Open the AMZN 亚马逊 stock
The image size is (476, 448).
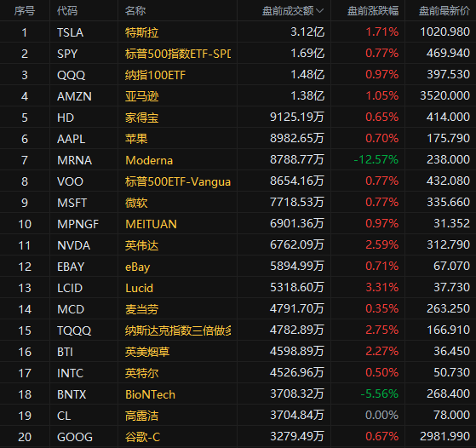[x=238, y=95]
